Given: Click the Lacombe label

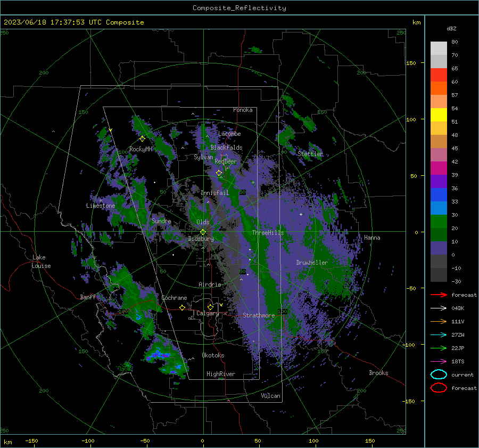Looking at the screenshot, I should click(229, 134).
